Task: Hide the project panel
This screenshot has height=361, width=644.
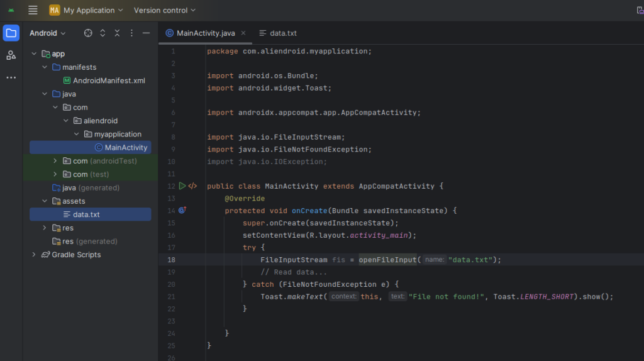Action: coord(146,33)
